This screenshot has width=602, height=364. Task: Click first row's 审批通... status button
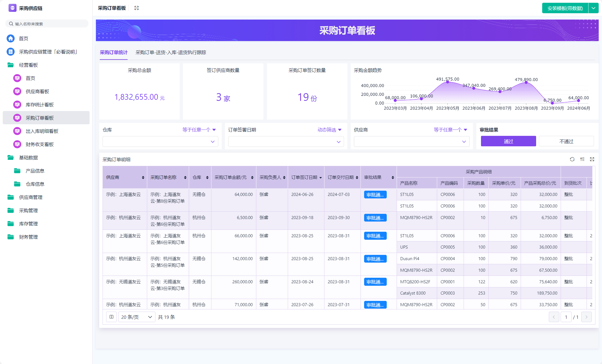pos(375,195)
